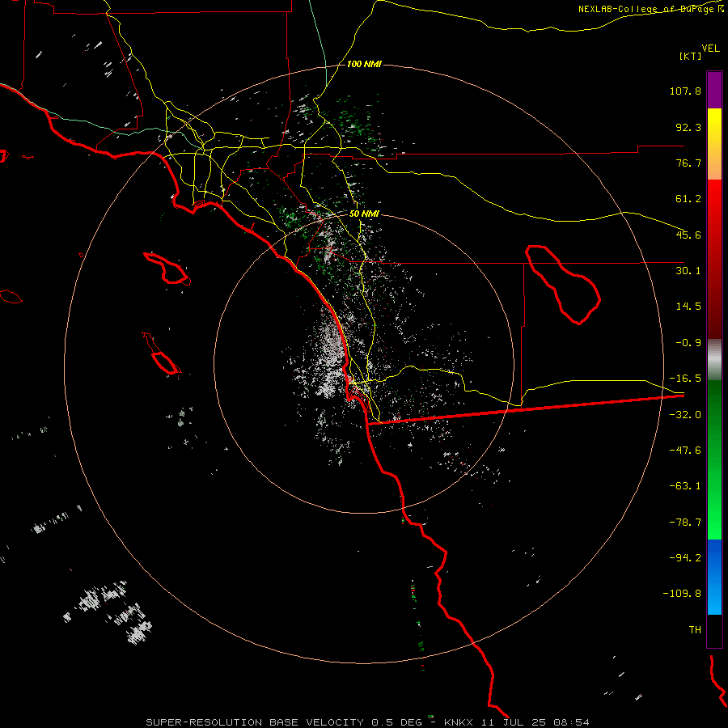Screen dimensions: 728x728
Task: Click the 14.5 scale value
Action: click(688, 307)
